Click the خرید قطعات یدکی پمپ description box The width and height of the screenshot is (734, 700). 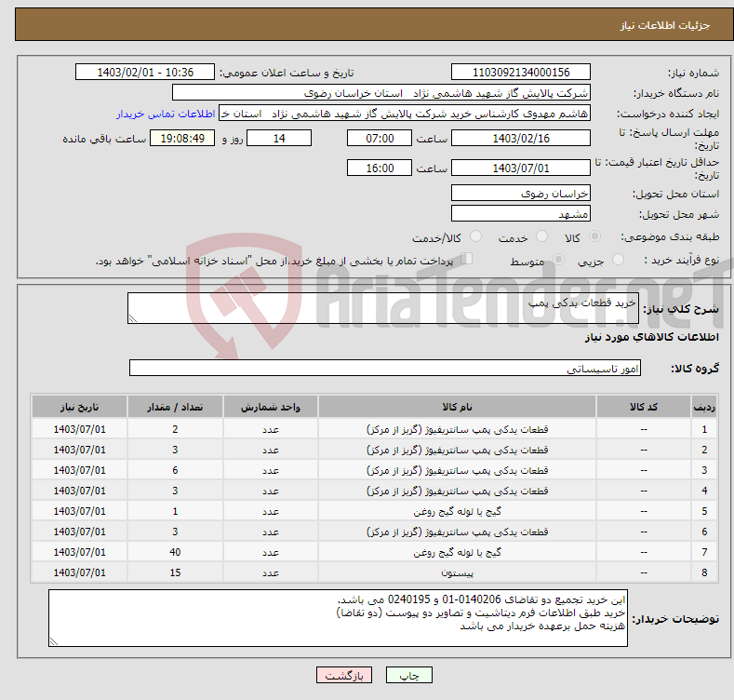(383, 308)
